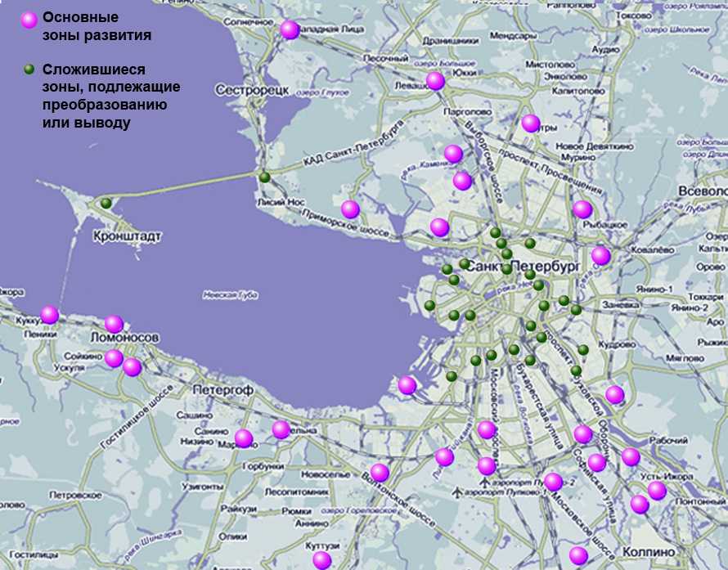Select the проспект Просвещения road label

pyautogui.click(x=550, y=170)
